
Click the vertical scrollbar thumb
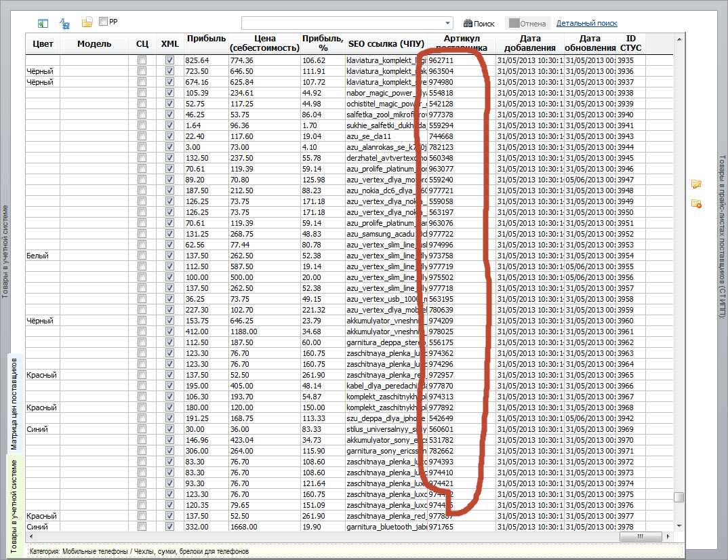tap(679, 497)
